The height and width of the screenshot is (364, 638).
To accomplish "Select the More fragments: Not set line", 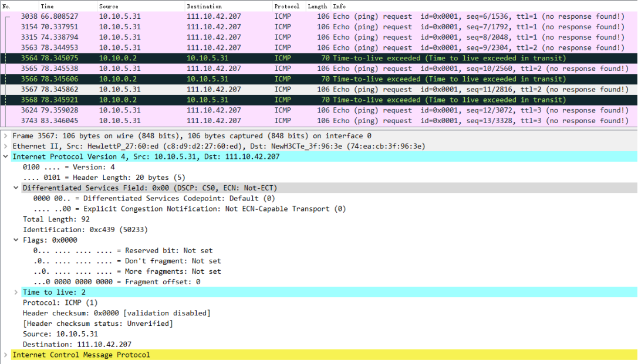I will [x=127, y=271].
